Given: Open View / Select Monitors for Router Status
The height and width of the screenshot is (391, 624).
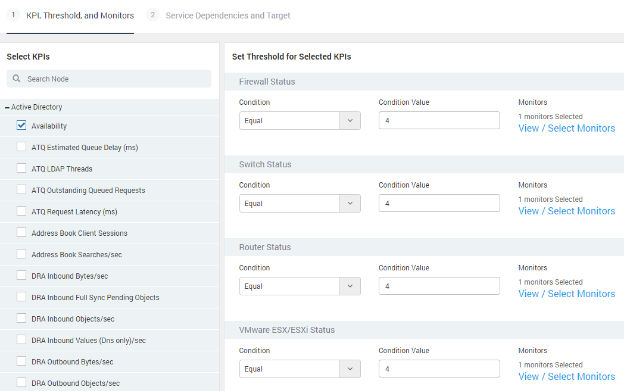Looking at the screenshot, I should tap(567, 294).
